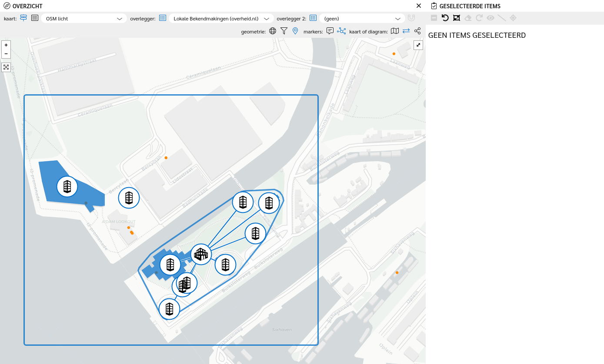This screenshot has width=604, height=364.
Task: Toggle the blue location pin geometry
Action: pos(295,31)
